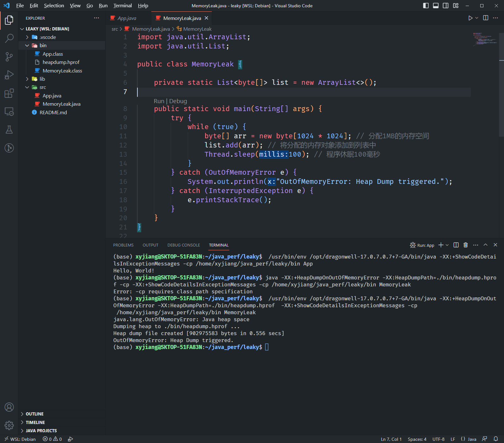
Task: Split the editor to the right
Action: pyautogui.click(x=486, y=18)
